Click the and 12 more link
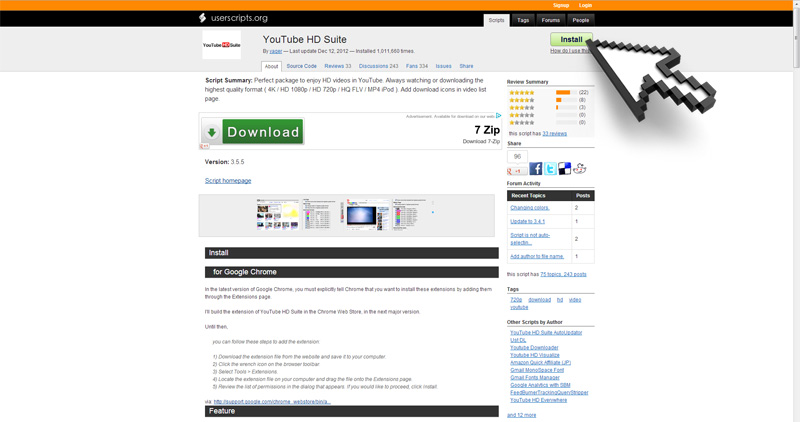The image size is (800, 422). [x=521, y=415]
